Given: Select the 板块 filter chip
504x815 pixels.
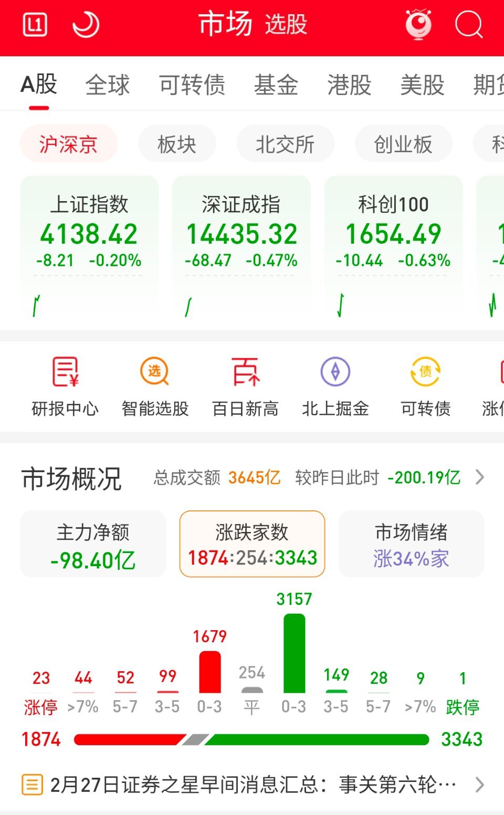Looking at the screenshot, I should [177, 144].
